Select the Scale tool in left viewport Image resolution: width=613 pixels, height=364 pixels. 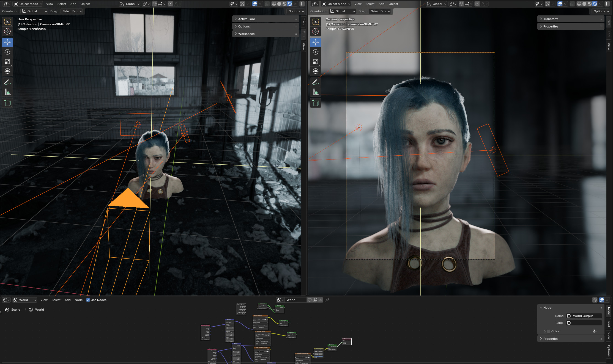[x=7, y=62]
